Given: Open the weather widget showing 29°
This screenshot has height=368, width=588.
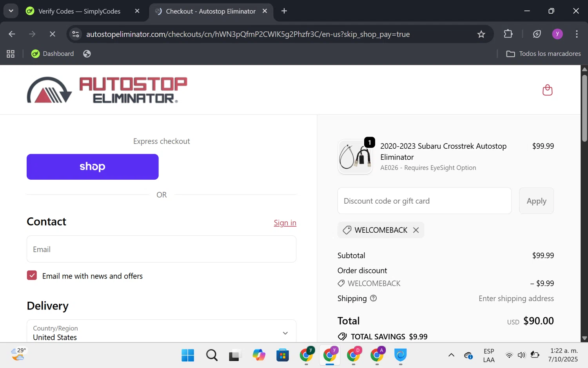Looking at the screenshot, I should (18, 354).
